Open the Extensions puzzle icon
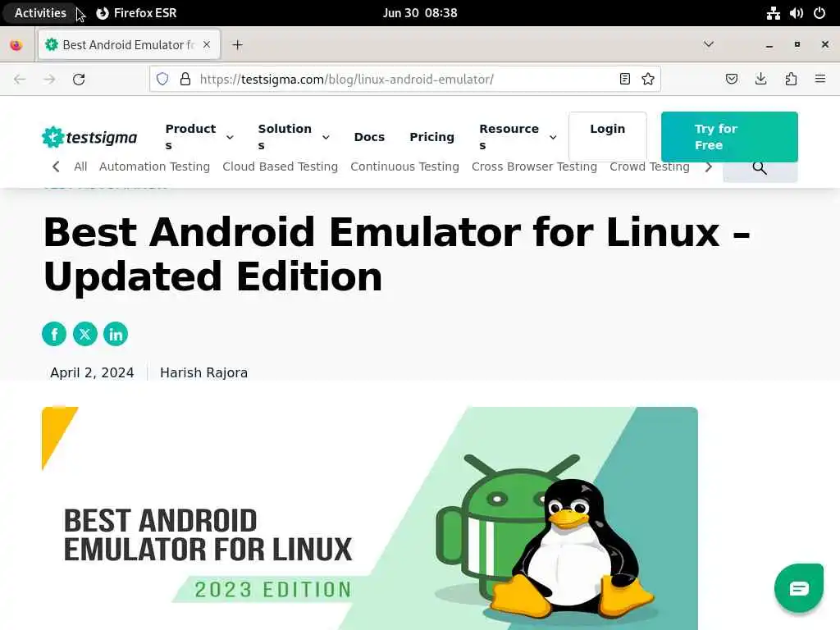Image resolution: width=840 pixels, height=630 pixels. point(791,80)
